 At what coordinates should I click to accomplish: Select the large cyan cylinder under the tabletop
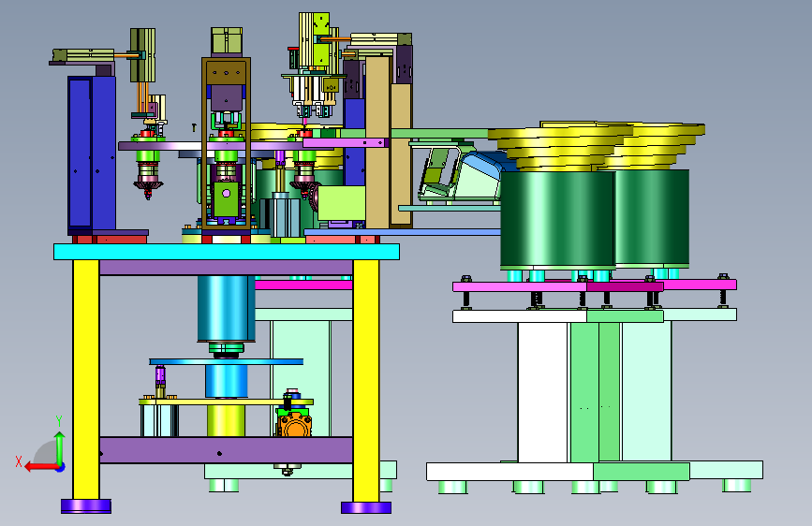[226, 309]
